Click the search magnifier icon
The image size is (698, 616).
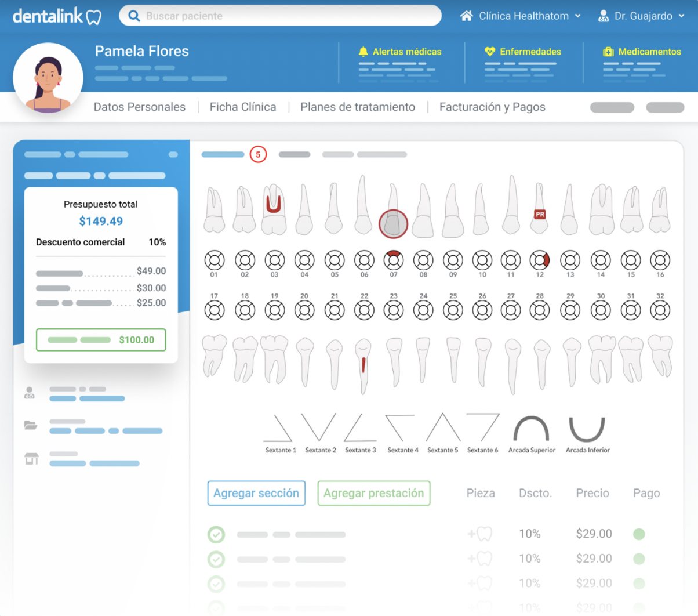click(x=134, y=16)
